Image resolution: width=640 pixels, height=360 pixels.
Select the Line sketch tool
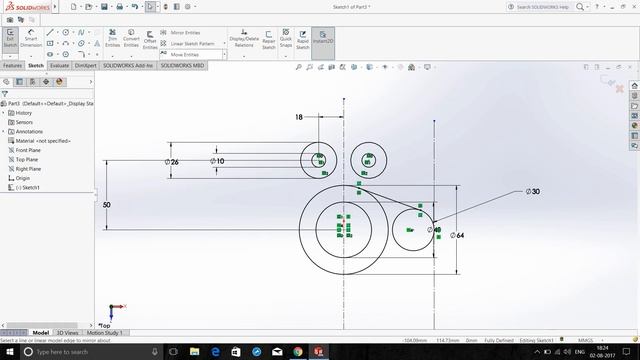click(50, 32)
